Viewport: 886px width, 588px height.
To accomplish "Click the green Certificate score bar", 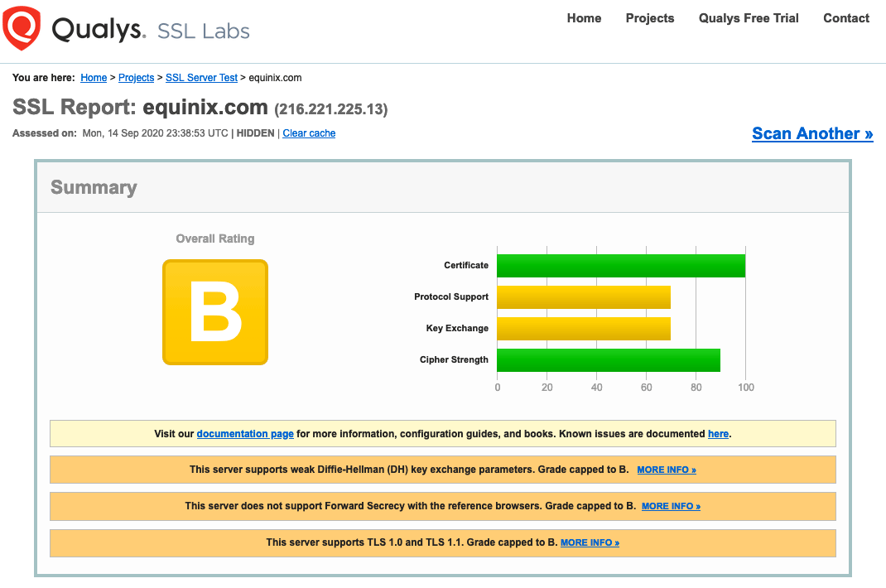I will tap(621, 266).
